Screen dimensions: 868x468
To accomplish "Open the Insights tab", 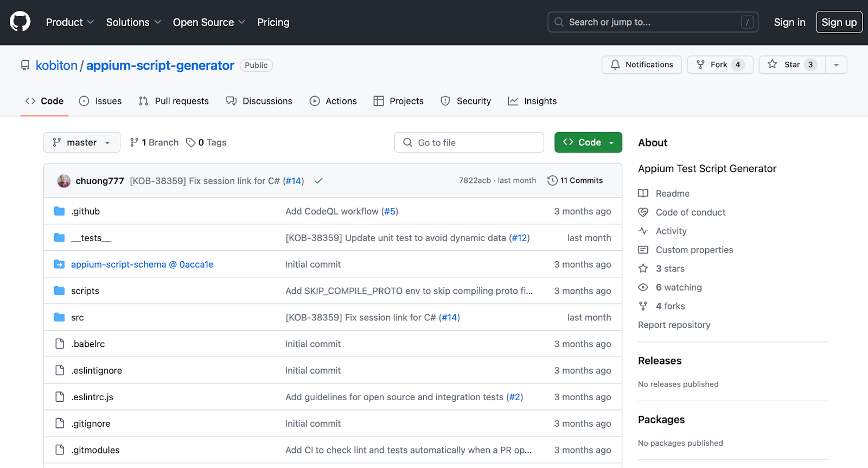I will [532, 101].
